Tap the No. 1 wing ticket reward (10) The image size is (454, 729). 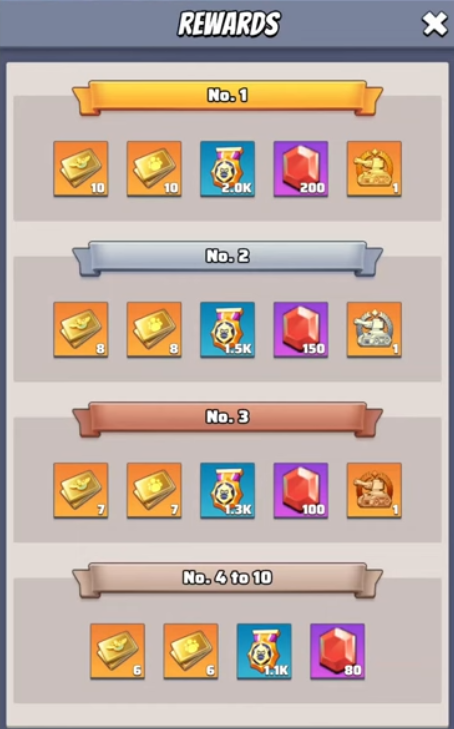[x=81, y=169]
